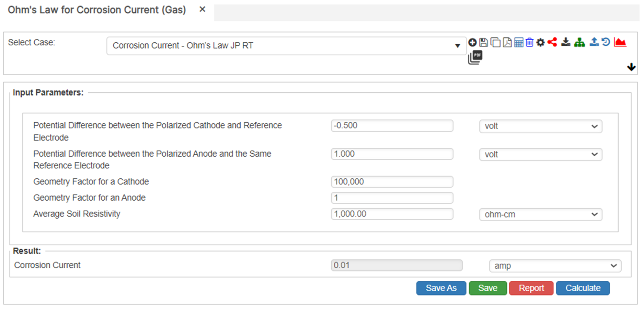
Task: Select the Ohm's Law for Corrosion Current tab
Action: tap(97, 10)
